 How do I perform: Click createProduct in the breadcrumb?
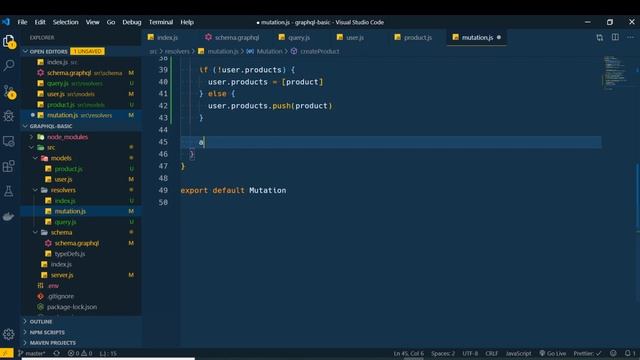pyautogui.click(x=320, y=51)
